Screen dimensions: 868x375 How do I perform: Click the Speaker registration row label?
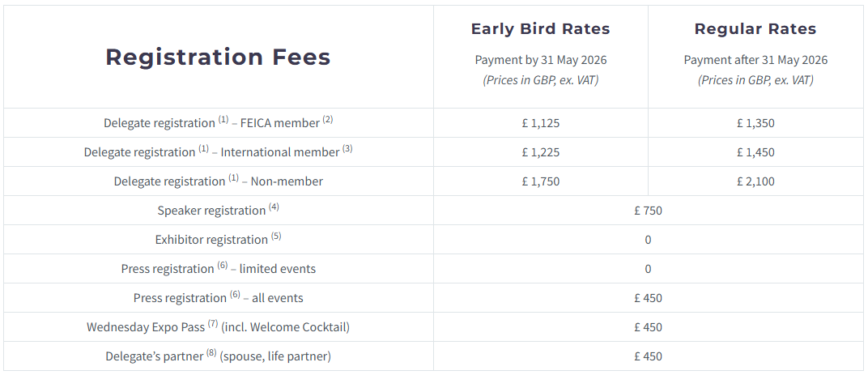[218, 211]
